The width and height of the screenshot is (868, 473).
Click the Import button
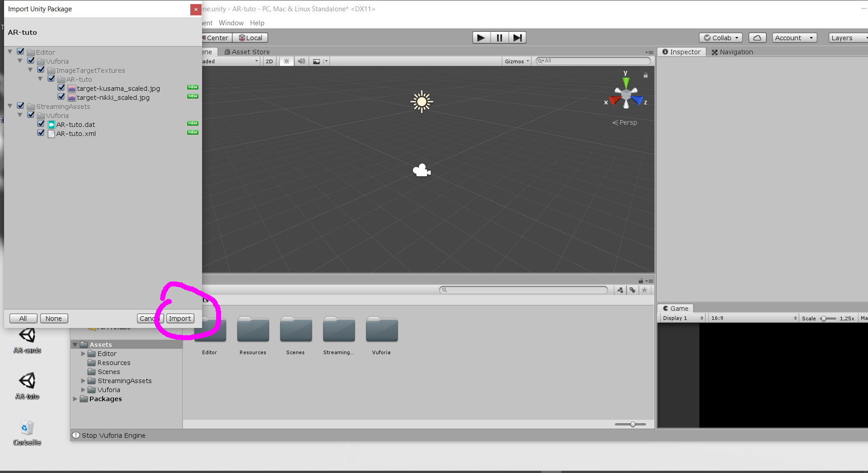(x=180, y=318)
